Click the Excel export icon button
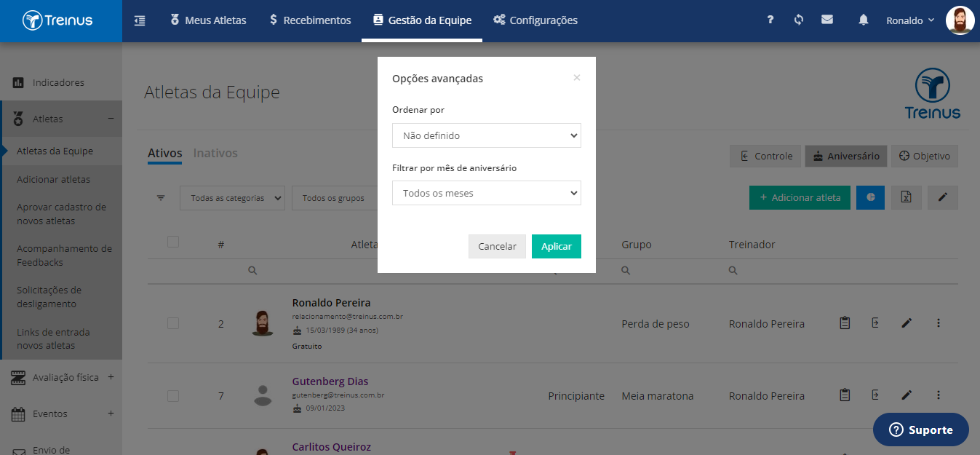The width and height of the screenshot is (980, 455). click(x=907, y=197)
